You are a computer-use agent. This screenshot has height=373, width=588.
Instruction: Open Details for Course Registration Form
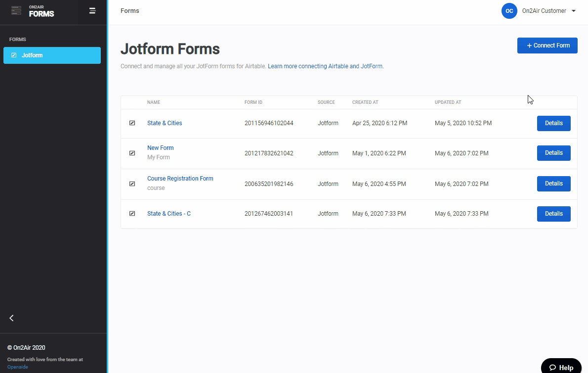pyautogui.click(x=553, y=184)
